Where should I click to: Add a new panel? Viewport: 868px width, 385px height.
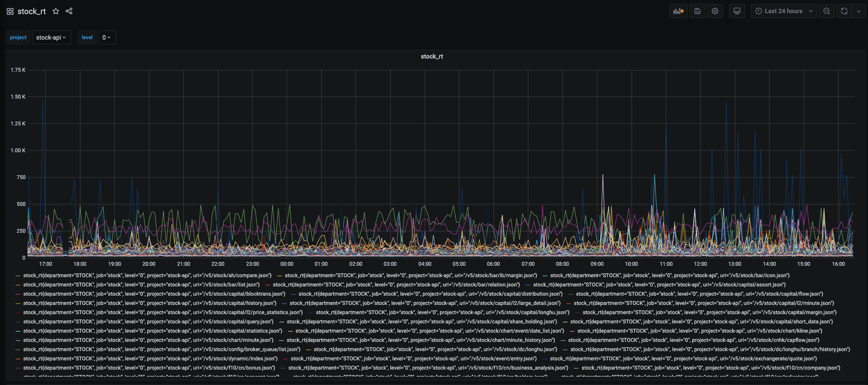click(679, 11)
